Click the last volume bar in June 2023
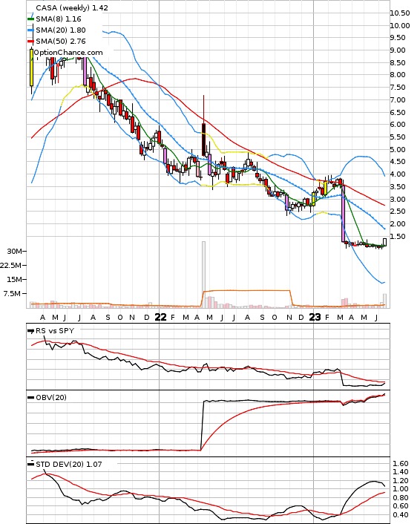420x524 pixels. [385, 301]
